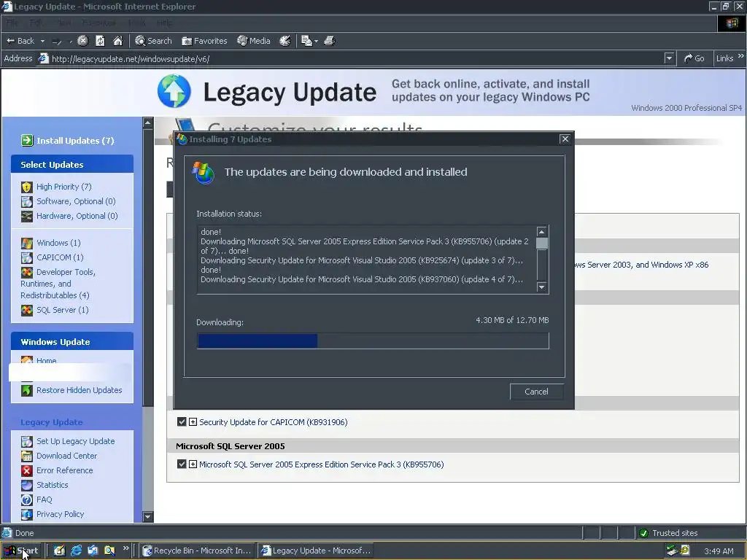Click the installation status scrollbar thumb

coord(542,243)
